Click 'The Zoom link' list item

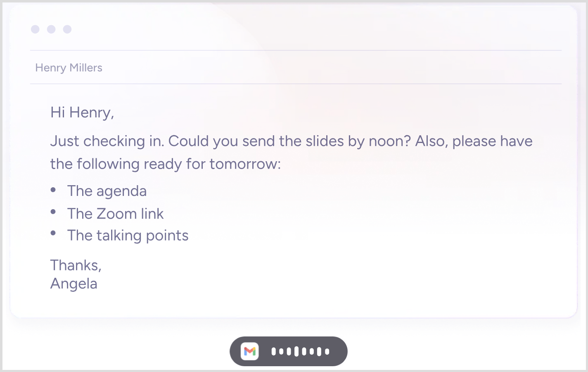116,214
